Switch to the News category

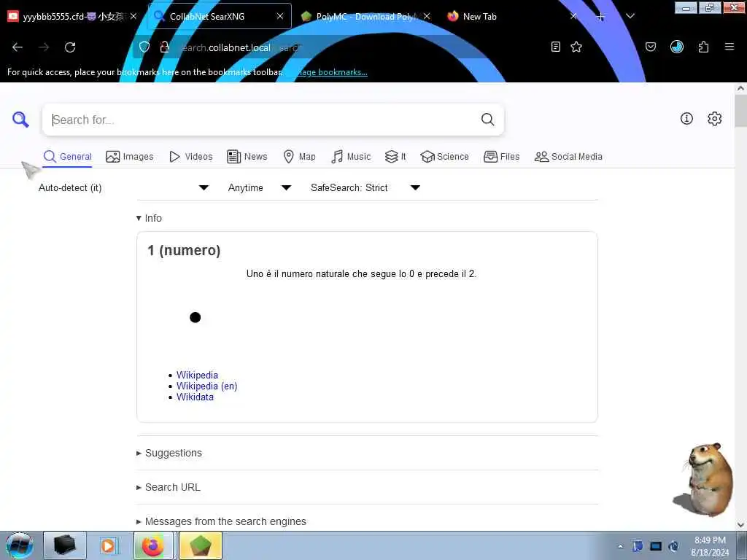coord(247,157)
